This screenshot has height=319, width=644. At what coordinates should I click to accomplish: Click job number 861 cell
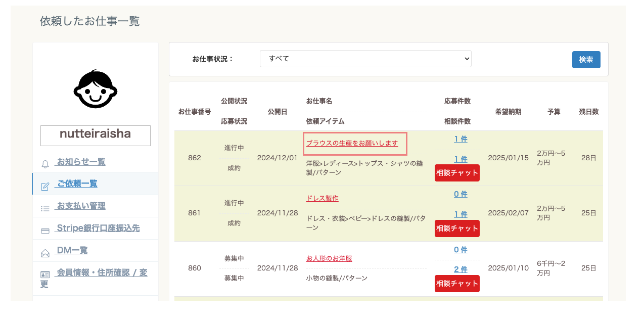tap(195, 213)
